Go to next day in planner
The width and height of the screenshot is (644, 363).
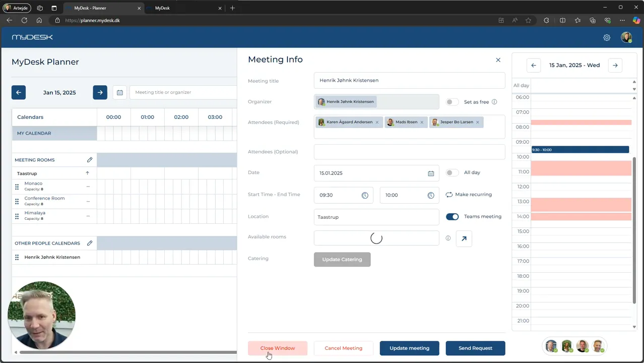coord(100,92)
